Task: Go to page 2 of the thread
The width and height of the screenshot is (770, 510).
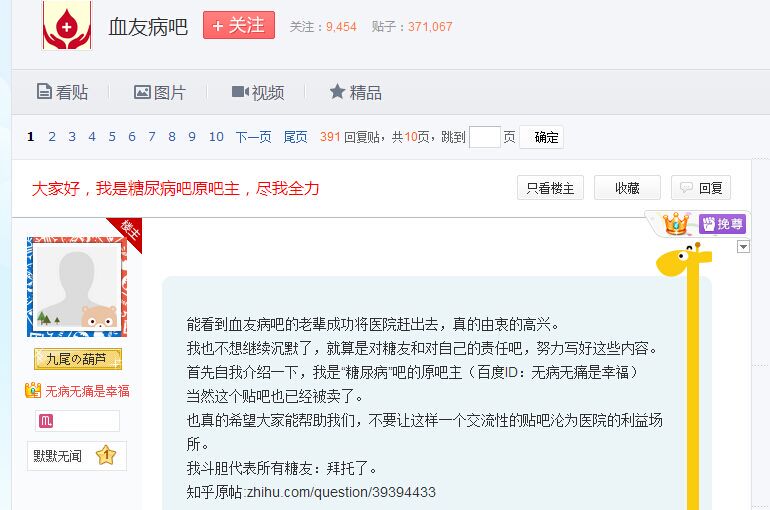Action: click(52, 137)
